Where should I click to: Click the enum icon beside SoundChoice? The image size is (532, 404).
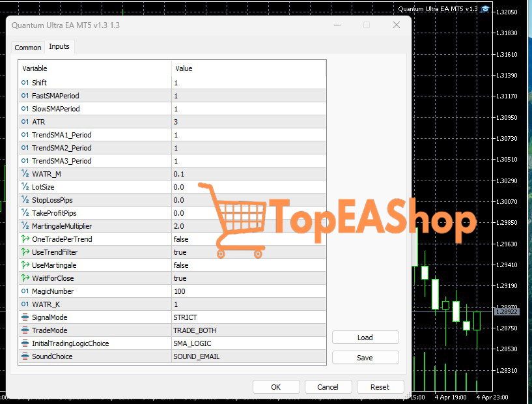pyautogui.click(x=25, y=356)
